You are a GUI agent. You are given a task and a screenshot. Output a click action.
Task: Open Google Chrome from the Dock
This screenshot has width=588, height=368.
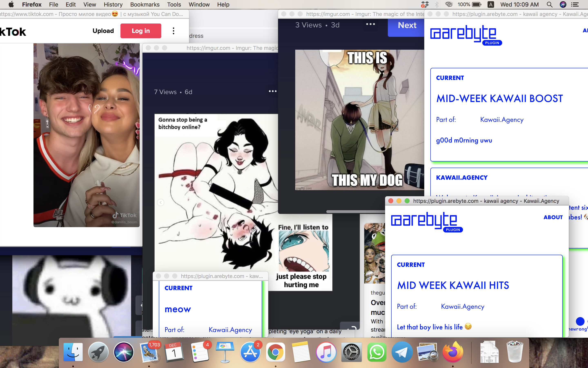coord(275,352)
